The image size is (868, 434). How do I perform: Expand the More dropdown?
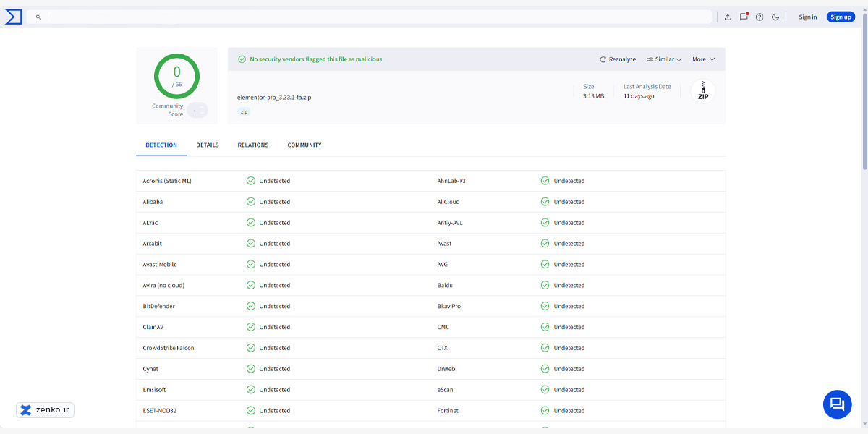(x=703, y=59)
